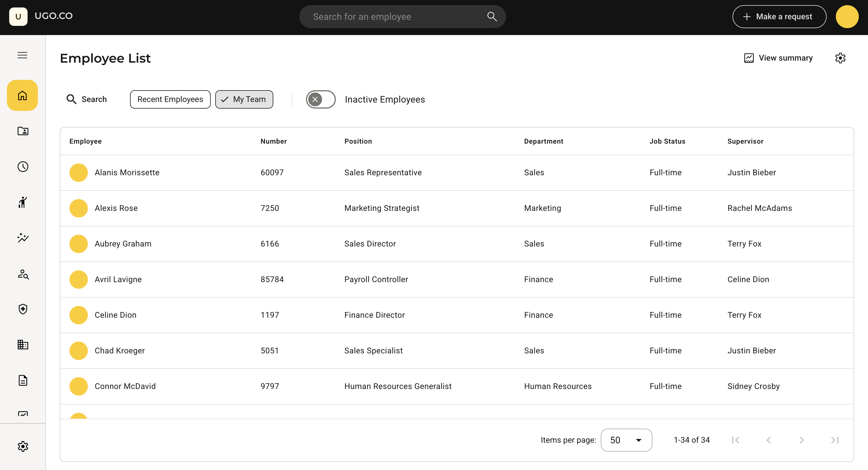Click the sparkle chart performance icon
Screen dimensions: 868x470
pos(23,238)
